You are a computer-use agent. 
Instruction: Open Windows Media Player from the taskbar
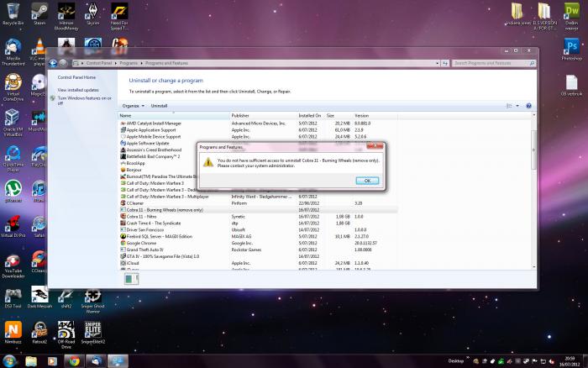click(x=52, y=361)
